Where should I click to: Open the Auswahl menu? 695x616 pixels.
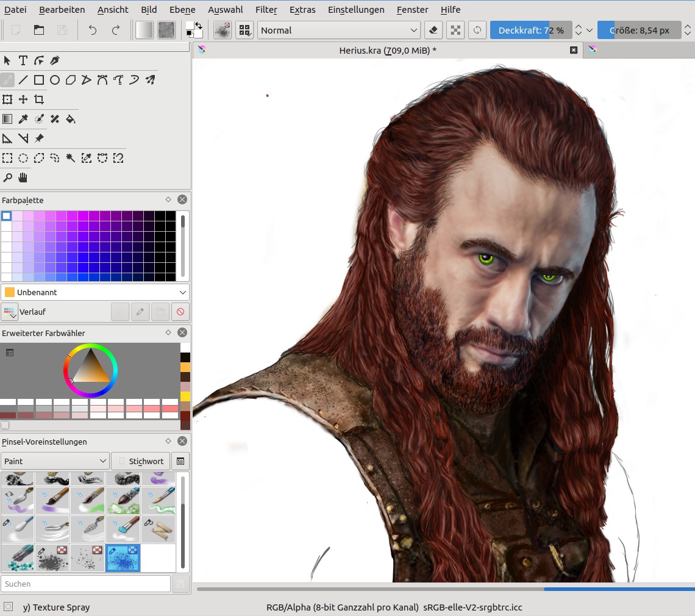pos(225,10)
